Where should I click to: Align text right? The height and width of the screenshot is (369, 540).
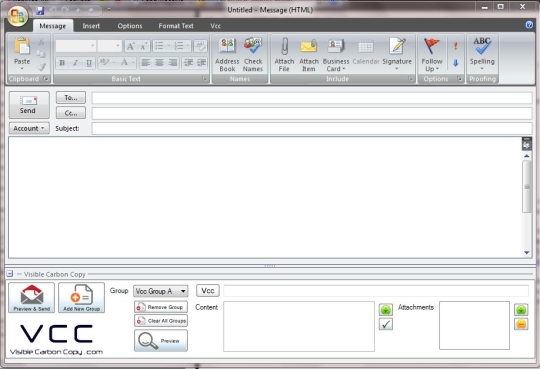click(173, 63)
